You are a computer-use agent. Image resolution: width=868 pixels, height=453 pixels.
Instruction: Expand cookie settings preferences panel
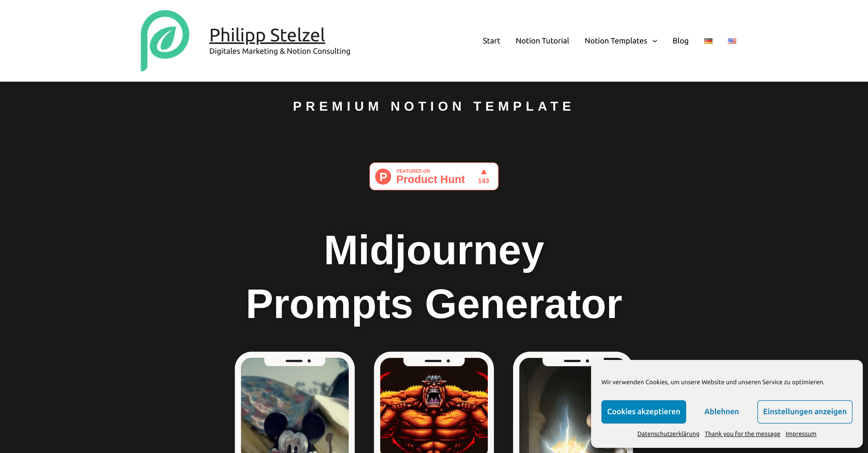pyautogui.click(x=804, y=411)
